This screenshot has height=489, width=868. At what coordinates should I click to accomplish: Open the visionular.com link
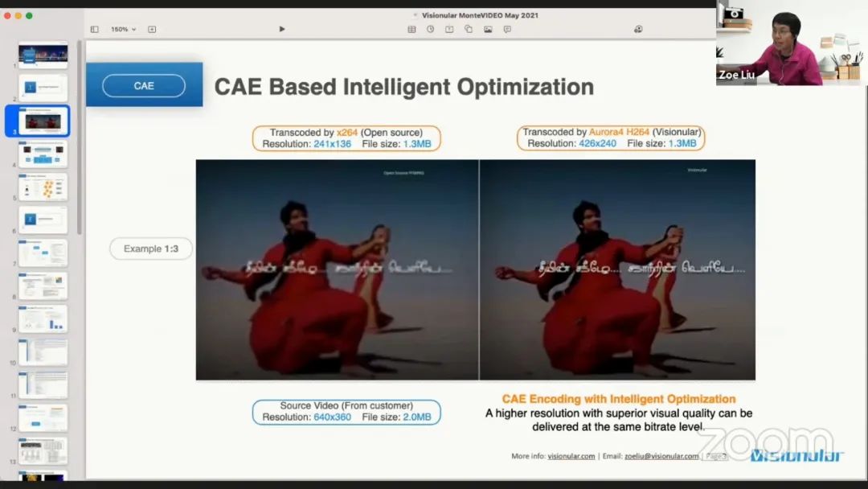tap(571, 456)
